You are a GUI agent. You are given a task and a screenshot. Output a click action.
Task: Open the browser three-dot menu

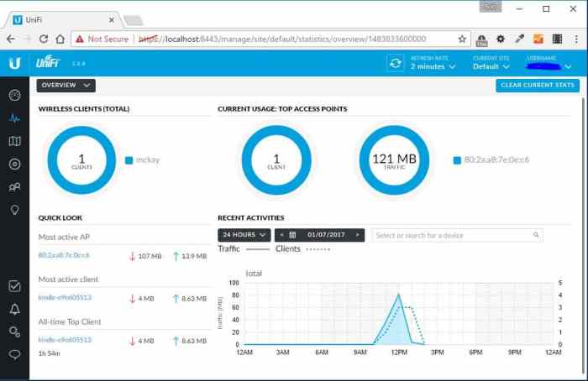point(576,39)
